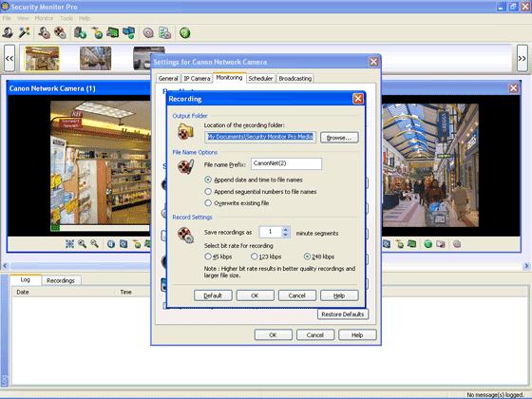Click the recording folder location field

pyautogui.click(x=260, y=137)
